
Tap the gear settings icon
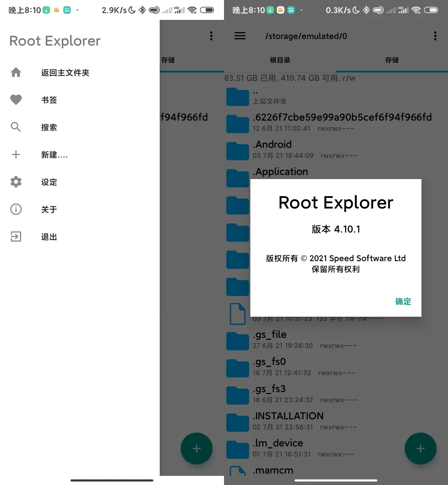[16, 182]
